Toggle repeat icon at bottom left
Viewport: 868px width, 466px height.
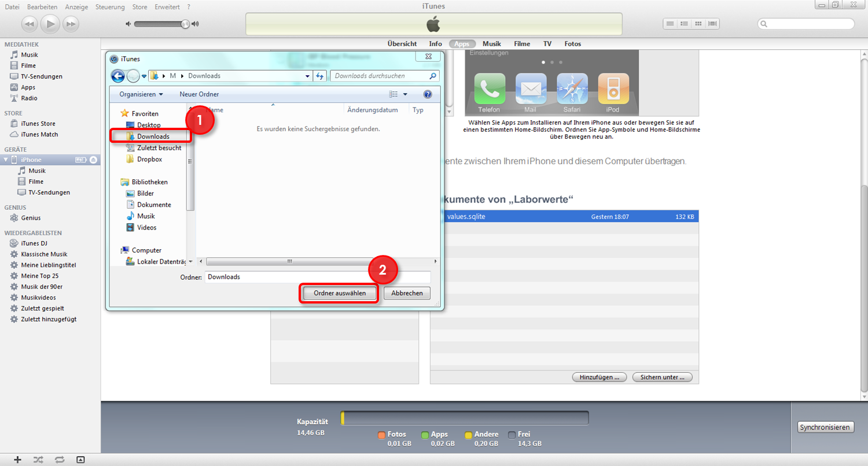coord(60,460)
